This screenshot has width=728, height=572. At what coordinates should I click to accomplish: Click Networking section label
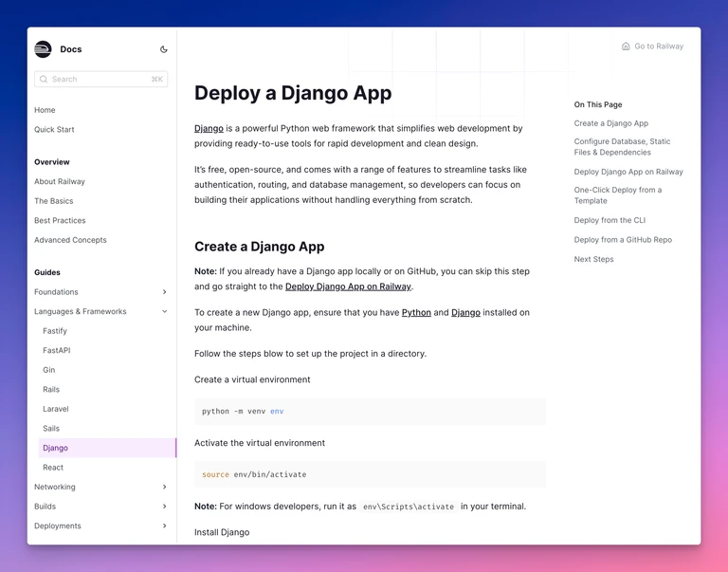55,487
